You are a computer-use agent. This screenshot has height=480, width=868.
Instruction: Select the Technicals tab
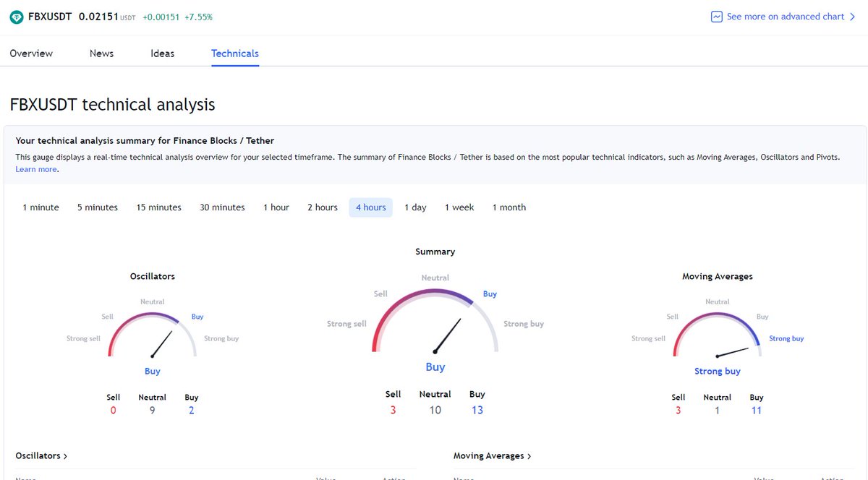pos(235,53)
